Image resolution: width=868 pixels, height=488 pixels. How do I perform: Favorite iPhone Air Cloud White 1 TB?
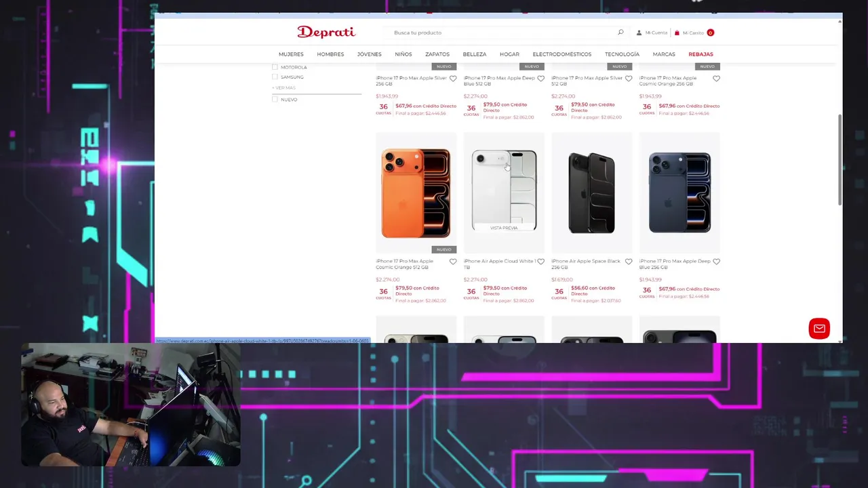coord(540,262)
